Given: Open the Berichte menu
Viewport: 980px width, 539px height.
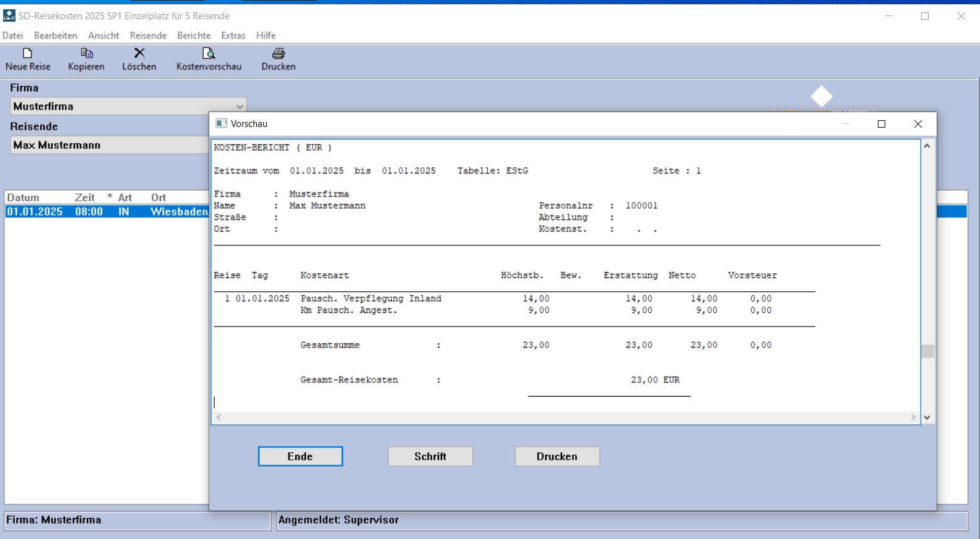Looking at the screenshot, I should tap(194, 35).
